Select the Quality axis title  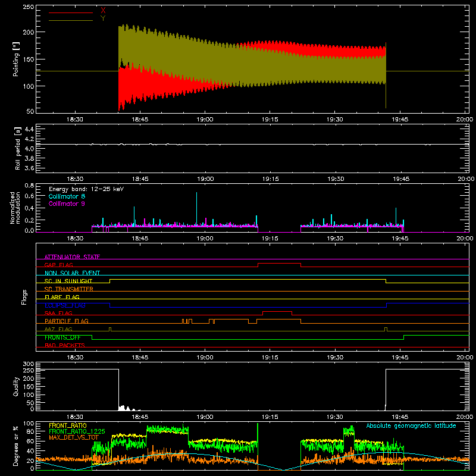(x=16, y=386)
